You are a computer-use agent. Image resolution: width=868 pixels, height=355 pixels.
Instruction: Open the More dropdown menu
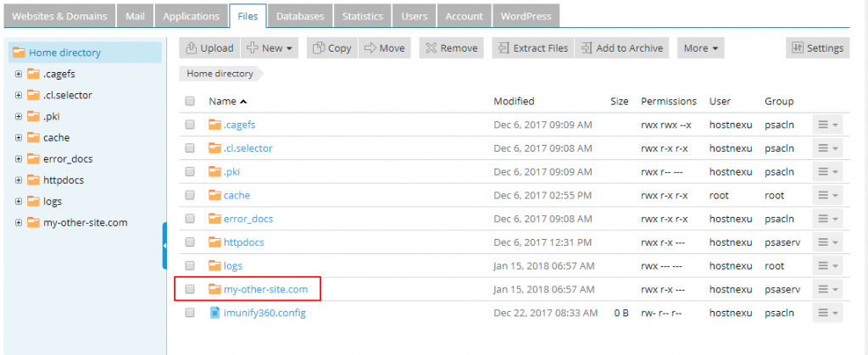(700, 48)
